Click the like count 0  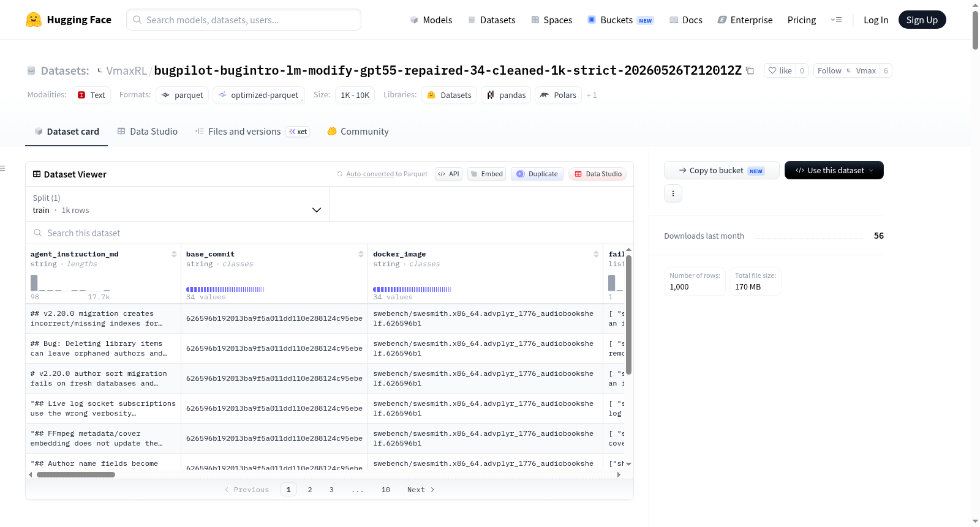click(802, 70)
